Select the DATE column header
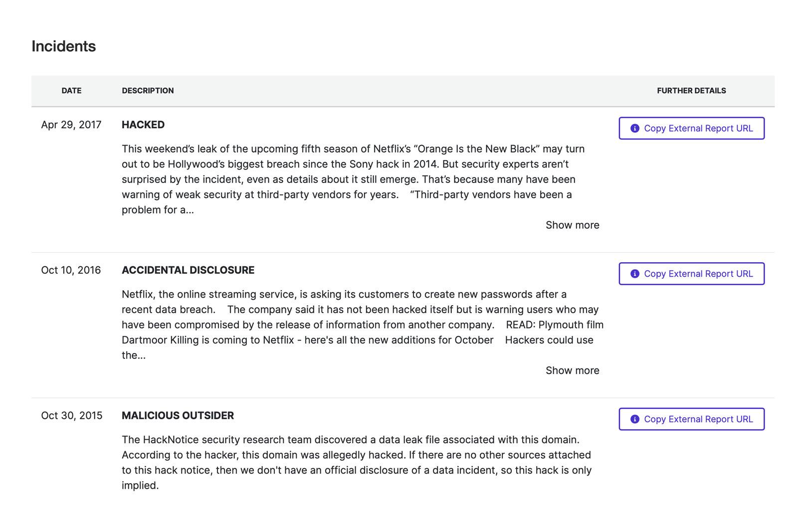 (71, 91)
